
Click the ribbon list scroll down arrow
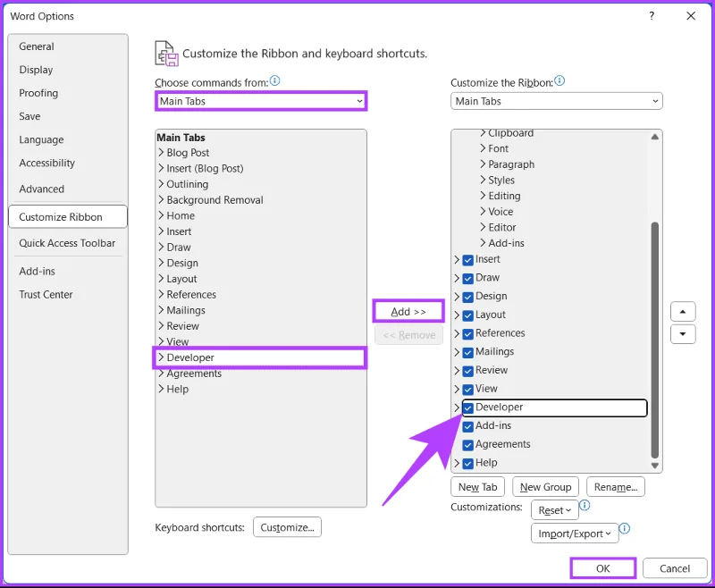coord(655,466)
